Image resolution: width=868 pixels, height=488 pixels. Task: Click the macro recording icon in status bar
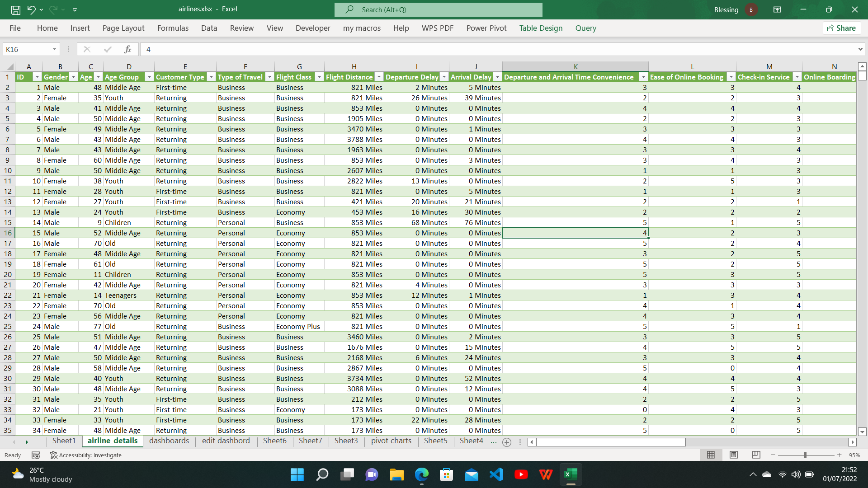coord(36,455)
